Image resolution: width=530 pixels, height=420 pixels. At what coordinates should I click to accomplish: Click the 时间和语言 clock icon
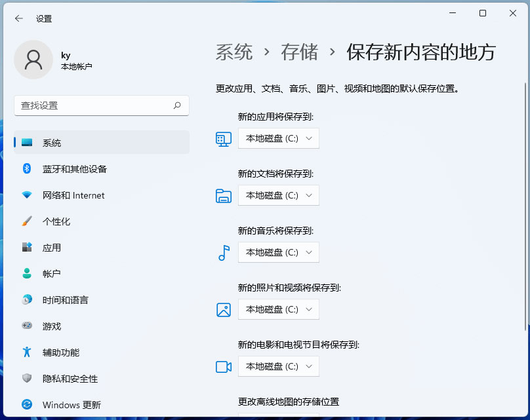click(x=26, y=300)
